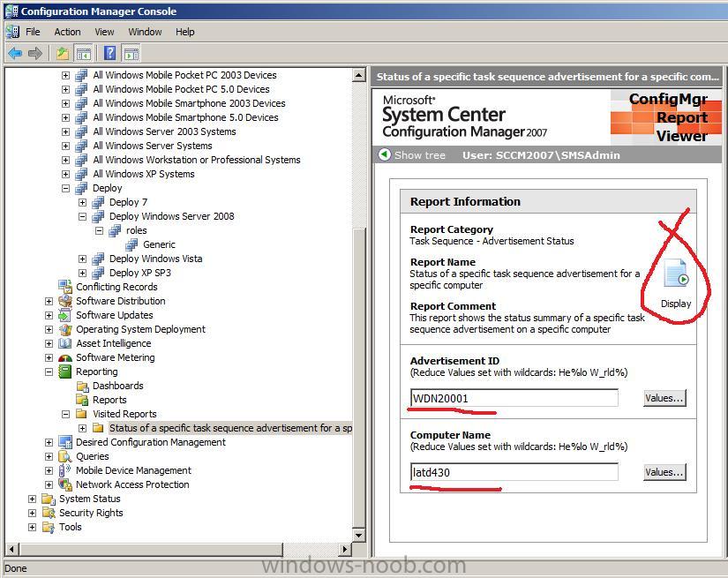Click the tree scroll-down arrow
This screenshot has height=578, width=728.
pos(359,535)
